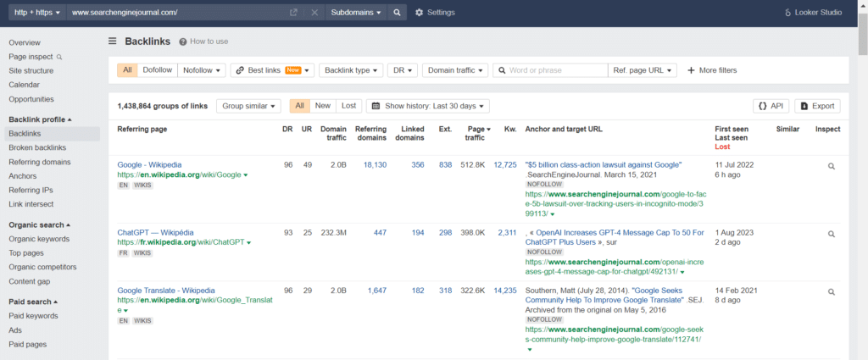Image resolution: width=868 pixels, height=360 pixels.
Task: Open Top pages in sidebar
Action: coord(26,253)
